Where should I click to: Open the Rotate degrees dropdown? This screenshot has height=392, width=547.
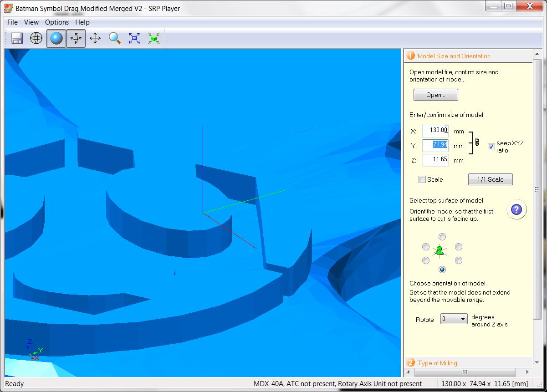tap(454, 319)
